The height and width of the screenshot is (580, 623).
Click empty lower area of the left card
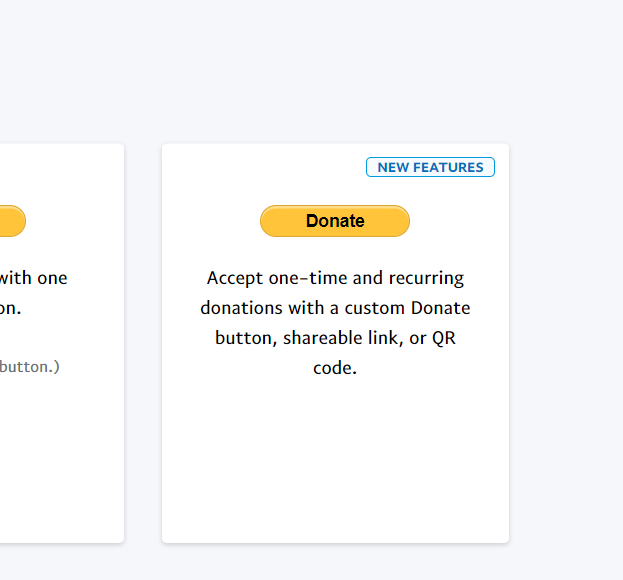(x=60, y=470)
